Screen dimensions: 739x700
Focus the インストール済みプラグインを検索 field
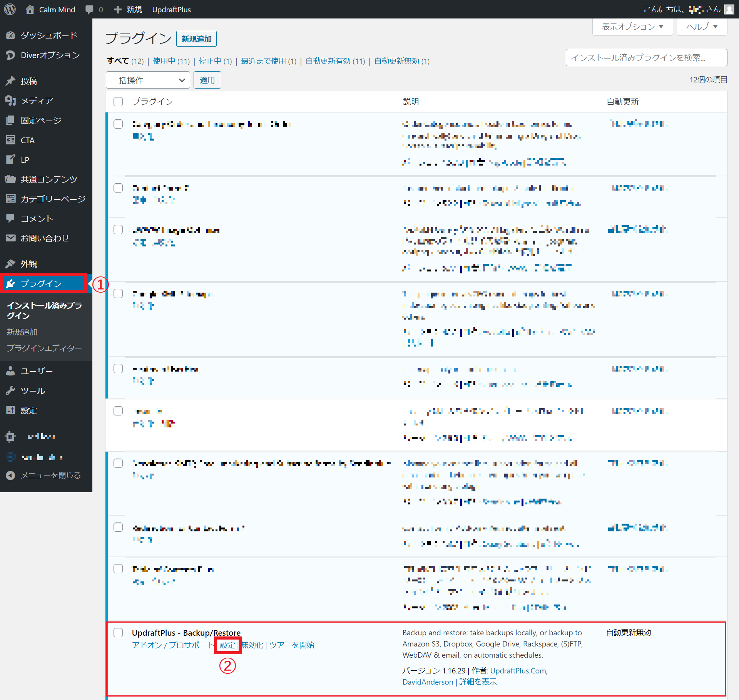(x=646, y=58)
